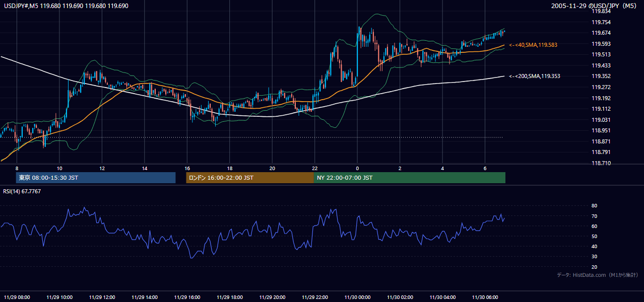Click hour tick 2 under price chart
This screenshot has height=302, width=644.
pos(400,168)
